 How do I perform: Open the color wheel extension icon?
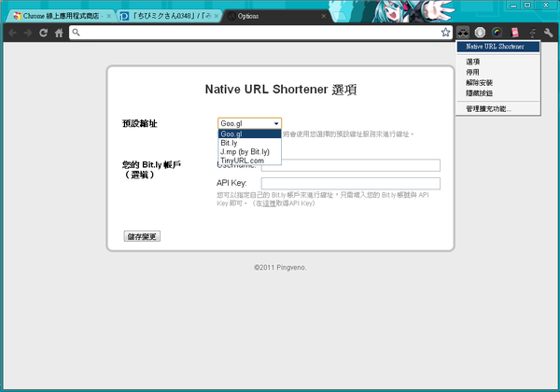coord(497,33)
